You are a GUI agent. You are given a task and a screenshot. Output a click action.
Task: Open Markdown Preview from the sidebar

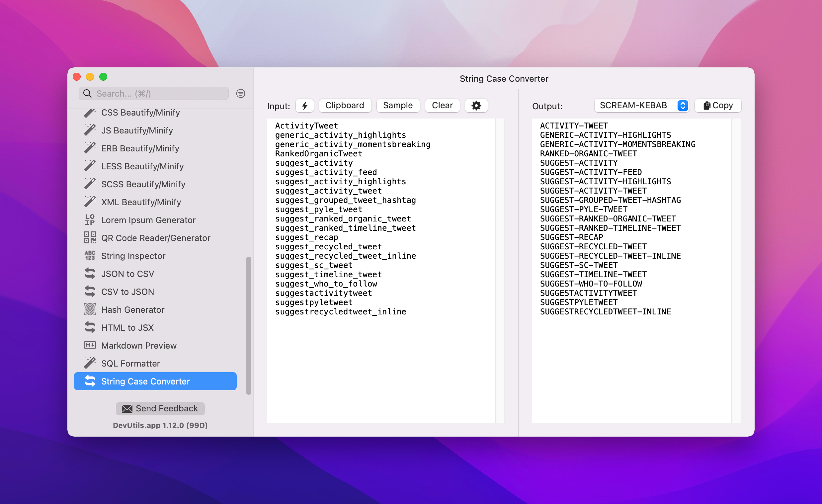tap(139, 346)
